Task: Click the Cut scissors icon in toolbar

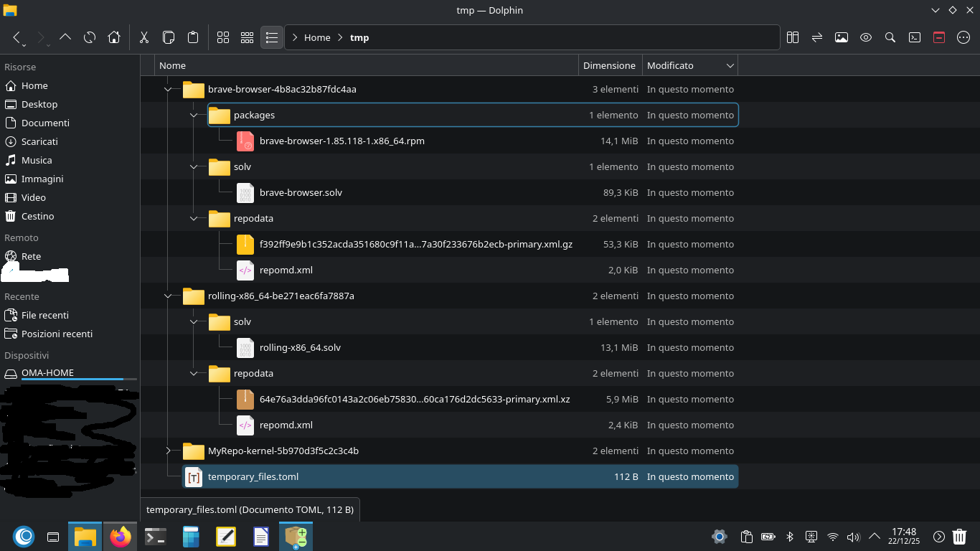Action: coord(143,37)
